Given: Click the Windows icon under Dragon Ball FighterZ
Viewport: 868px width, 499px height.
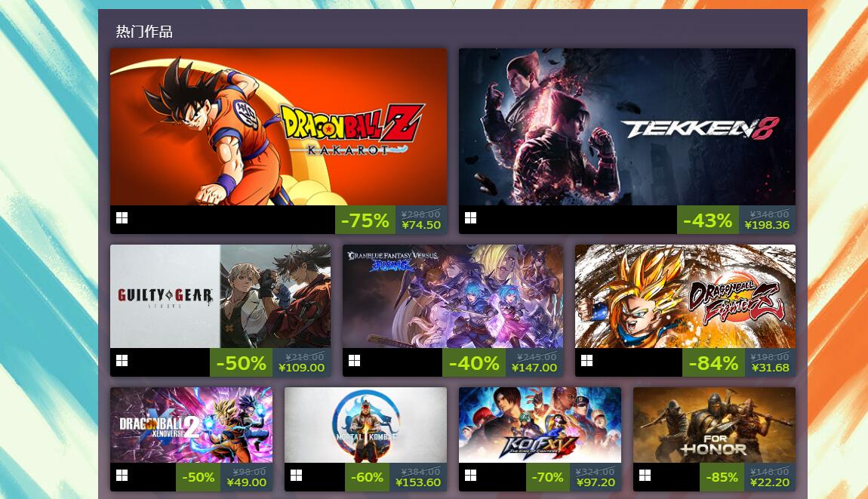Looking at the screenshot, I should (586, 361).
